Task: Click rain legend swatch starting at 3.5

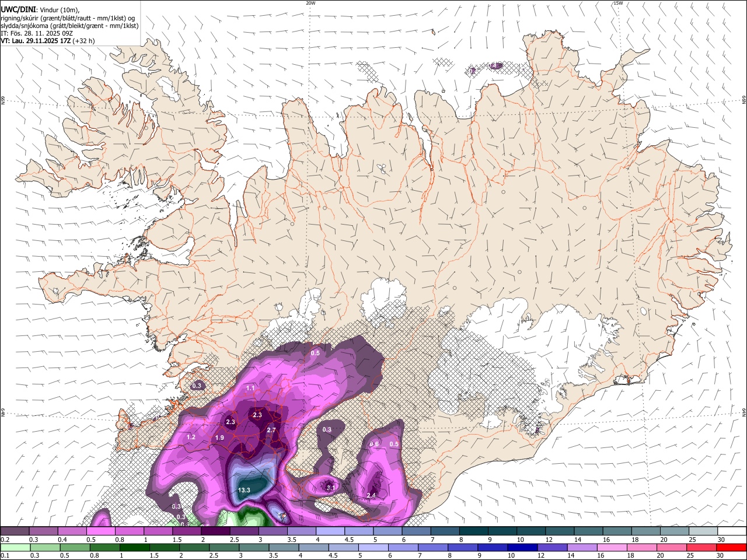Action: pyautogui.click(x=283, y=547)
